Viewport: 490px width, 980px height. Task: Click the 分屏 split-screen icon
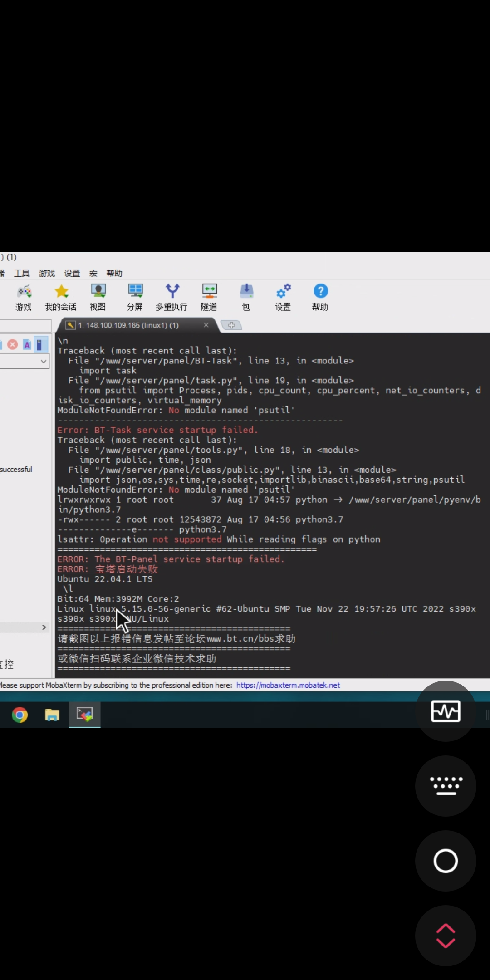[x=135, y=298]
